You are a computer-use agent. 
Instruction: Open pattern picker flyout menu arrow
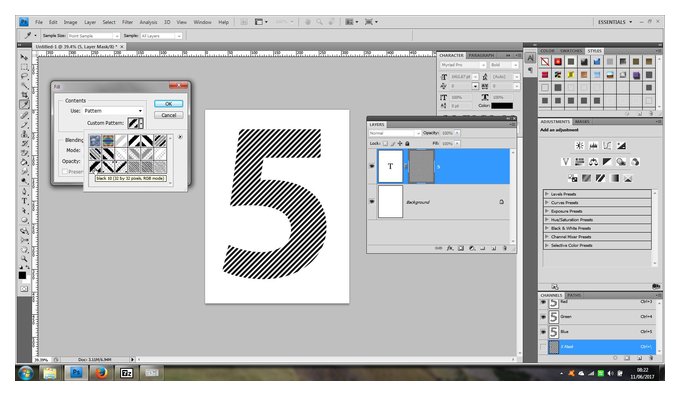point(180,137)
